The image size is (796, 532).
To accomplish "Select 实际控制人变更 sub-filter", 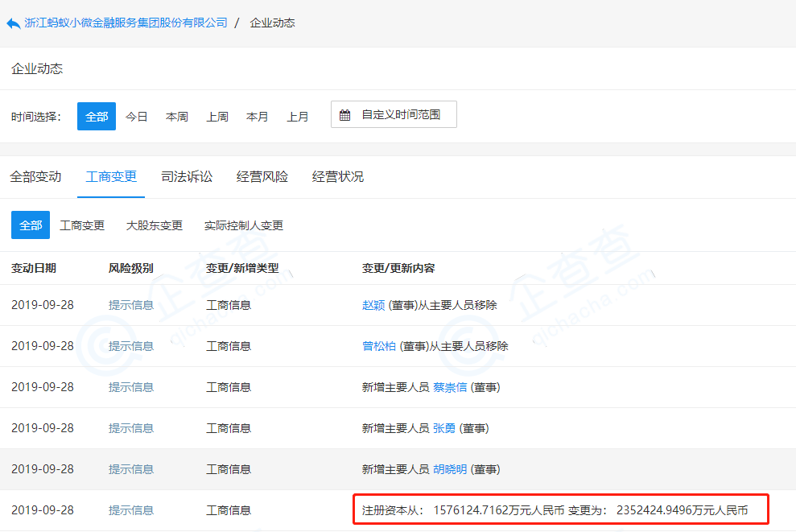I will (244, 225).
